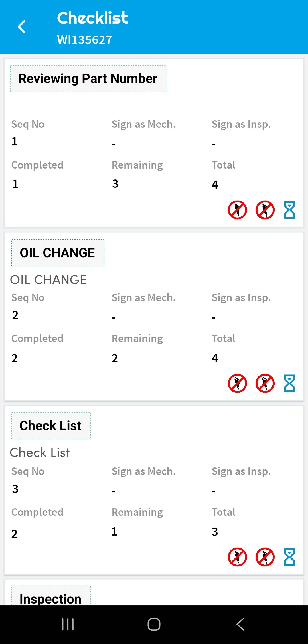The image size is (308, 644).
Task: Tap second sign-disabled icon in Reviewing Part Number
Action: pyautogui.click(x=265, y=210)
